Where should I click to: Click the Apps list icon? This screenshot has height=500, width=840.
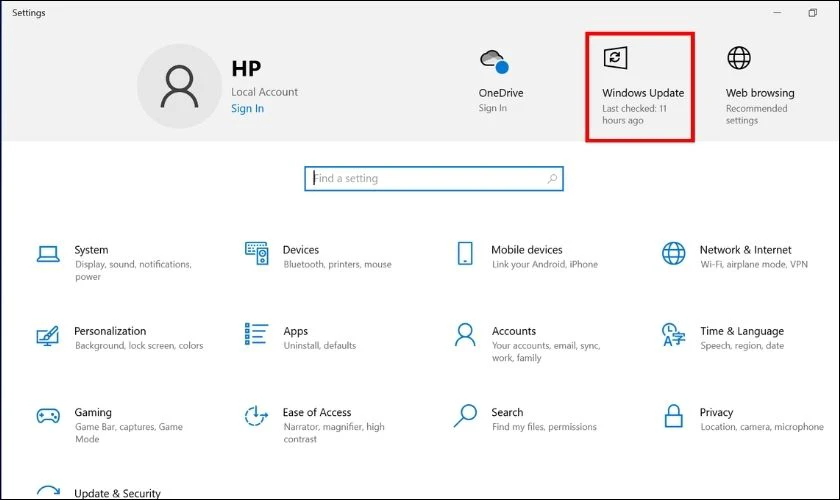point(256,334)
